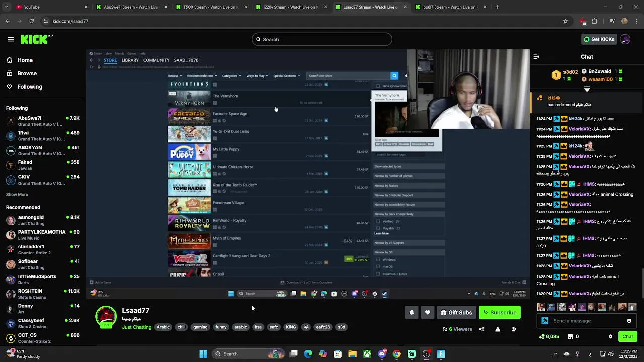
Task: Open 1Rwi followed channel
Action: tap(42, 136)
